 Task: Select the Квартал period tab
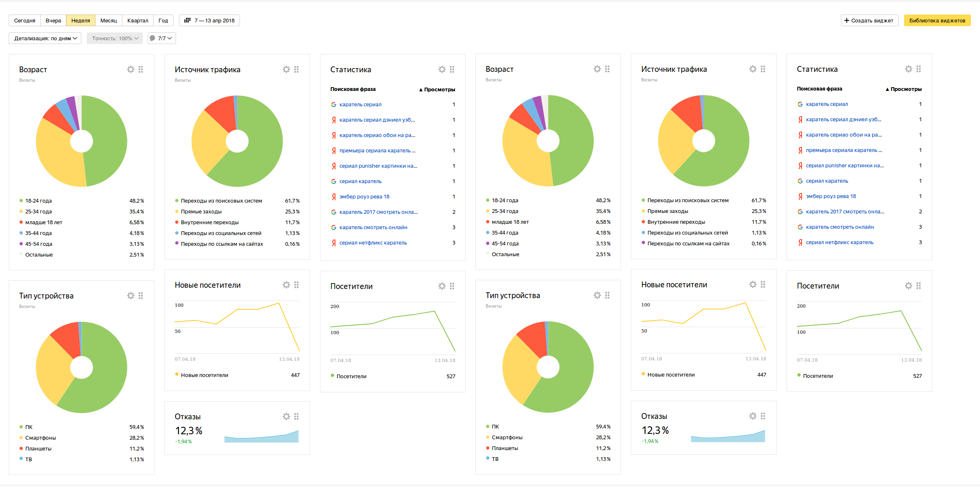coord(137,20)
